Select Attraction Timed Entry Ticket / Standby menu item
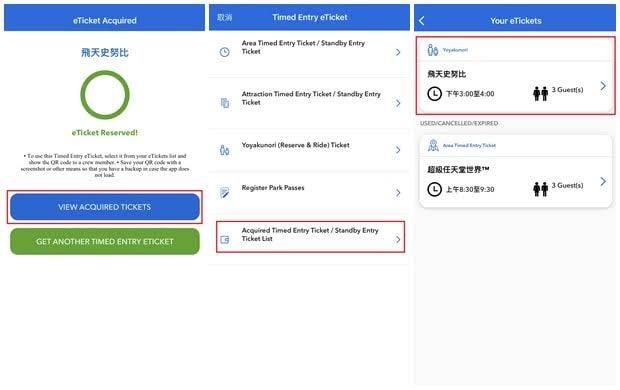620x390 pixels. click(x=309, y=103)
